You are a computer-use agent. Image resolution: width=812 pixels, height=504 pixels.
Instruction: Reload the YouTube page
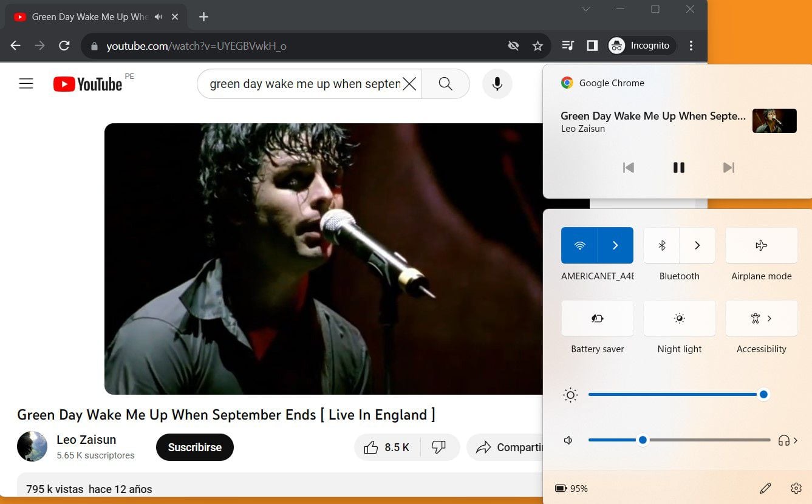point(64,46)
